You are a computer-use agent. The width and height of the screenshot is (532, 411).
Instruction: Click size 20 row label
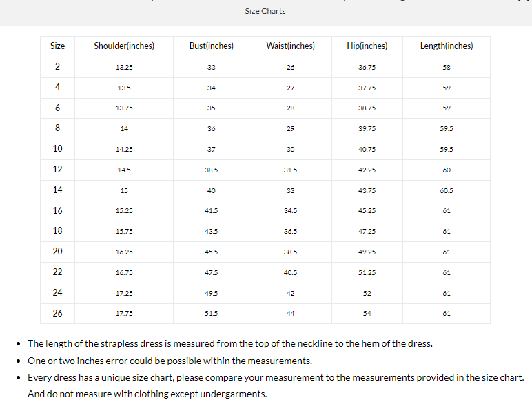coord(58,252)
